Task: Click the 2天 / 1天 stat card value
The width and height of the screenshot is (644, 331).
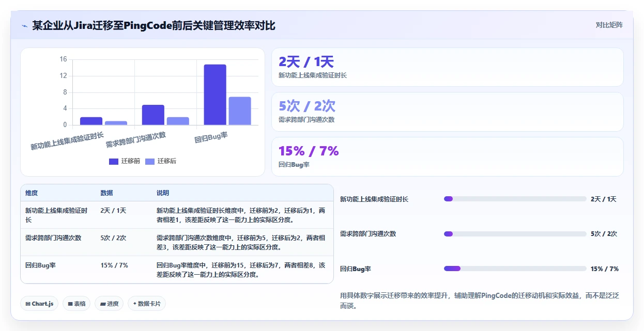Action: [x=306, y=62]
